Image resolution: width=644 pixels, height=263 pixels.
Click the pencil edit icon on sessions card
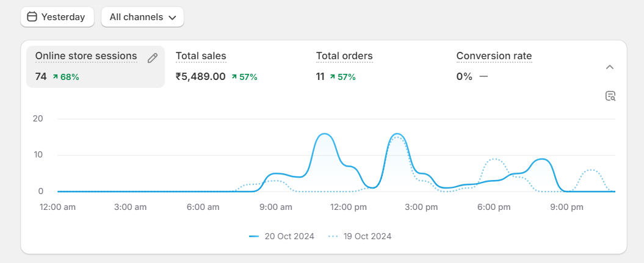[x=153, y=57]
